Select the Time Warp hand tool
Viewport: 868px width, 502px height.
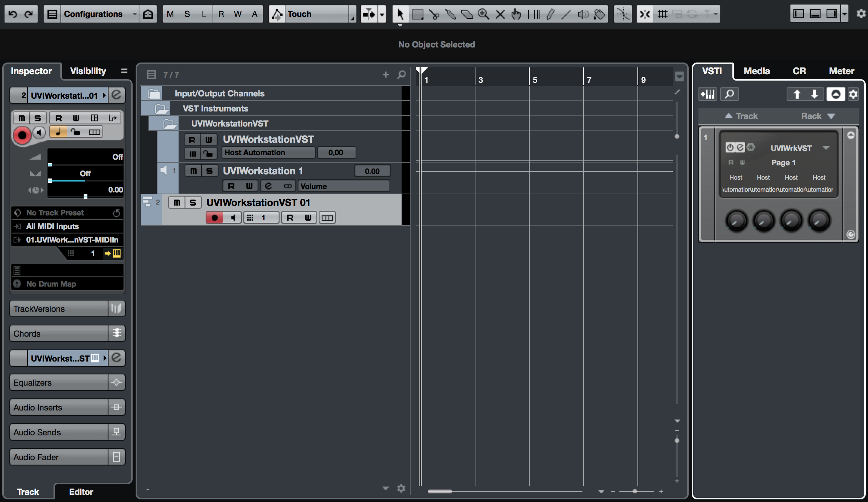click(x=516, y=14)
